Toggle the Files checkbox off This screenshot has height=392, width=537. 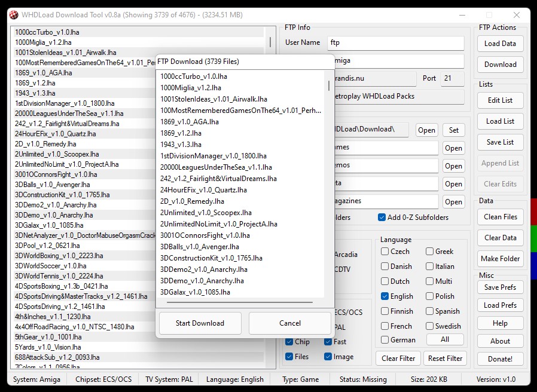point(289,357)
